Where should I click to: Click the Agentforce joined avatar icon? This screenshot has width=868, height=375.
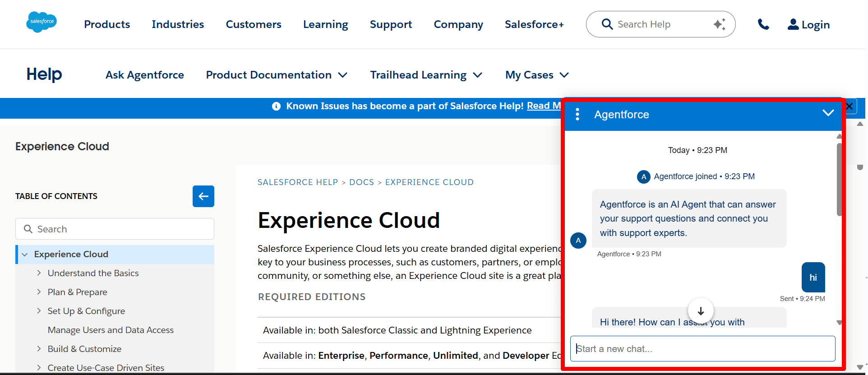[644, 177]
